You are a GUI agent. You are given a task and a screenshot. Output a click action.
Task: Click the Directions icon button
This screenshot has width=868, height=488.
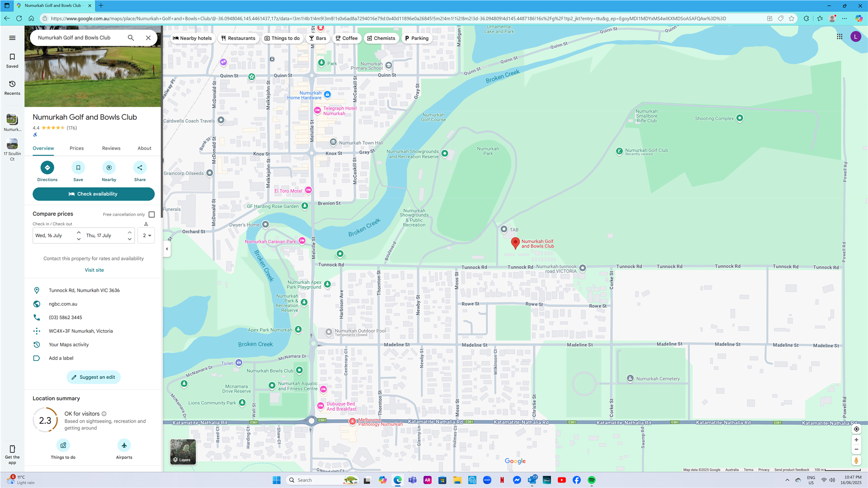coord(47,167)
